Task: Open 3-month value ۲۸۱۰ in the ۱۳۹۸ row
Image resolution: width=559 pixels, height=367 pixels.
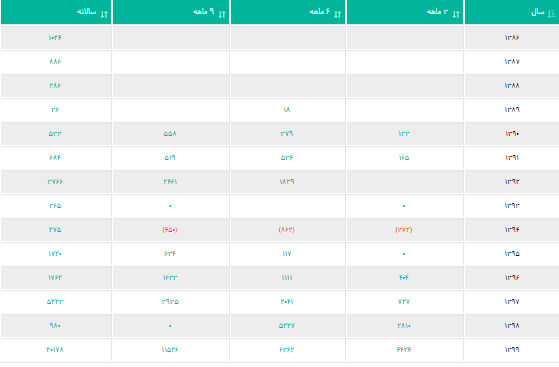Action: pyautogui.click(x=404, y=325)
